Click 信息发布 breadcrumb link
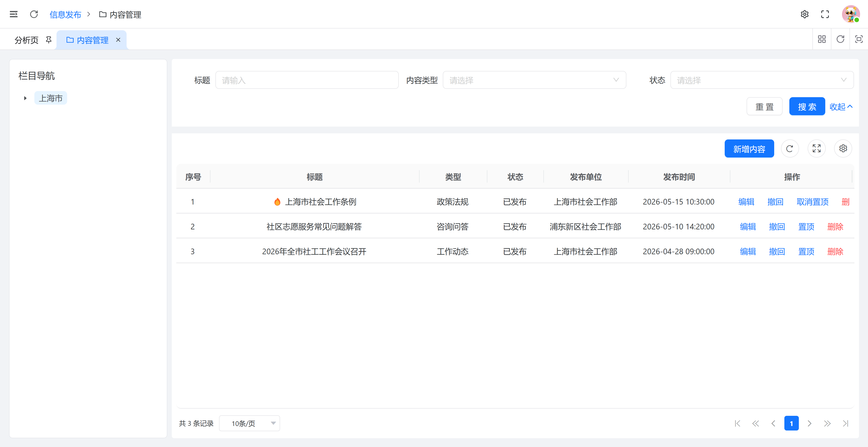868x447 pixels. tap(65, 14)
